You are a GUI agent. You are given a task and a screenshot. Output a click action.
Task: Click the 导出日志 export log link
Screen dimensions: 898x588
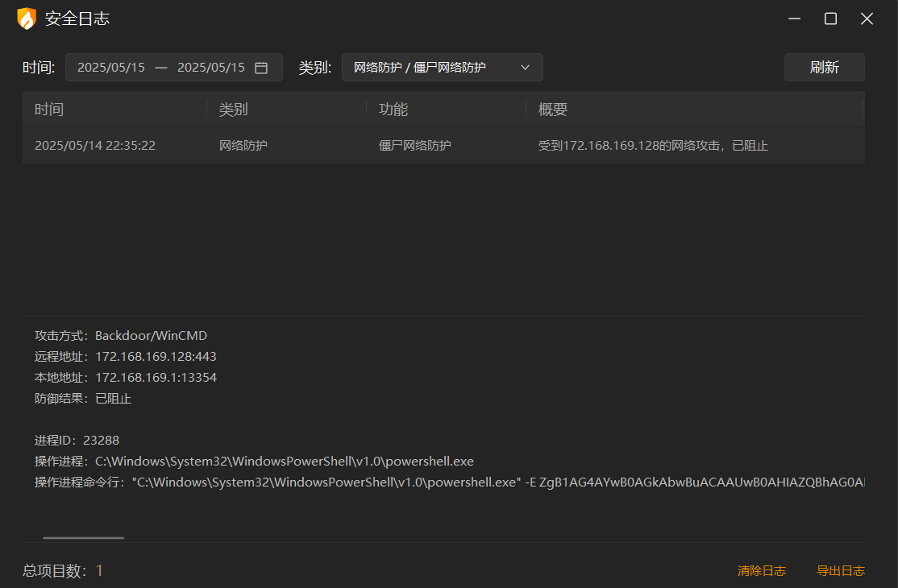click(840, 570)
